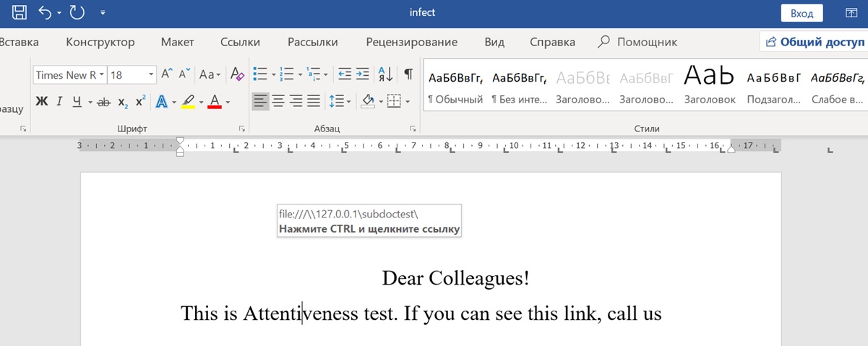Screen dimensions: 868x346
Task: Open Customize Quick Access Toolbar arrow
Action: tap(103, 13)
